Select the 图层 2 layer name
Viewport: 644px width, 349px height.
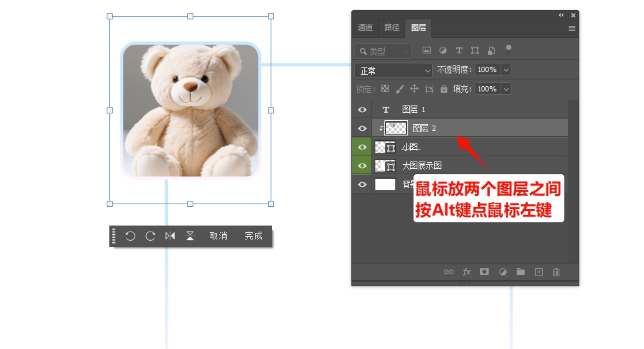pyautogui.click(x=424, y=128)
